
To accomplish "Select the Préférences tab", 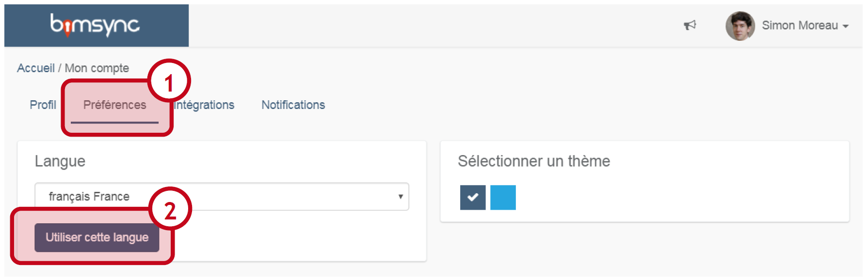I will click(x=114, y=105).
